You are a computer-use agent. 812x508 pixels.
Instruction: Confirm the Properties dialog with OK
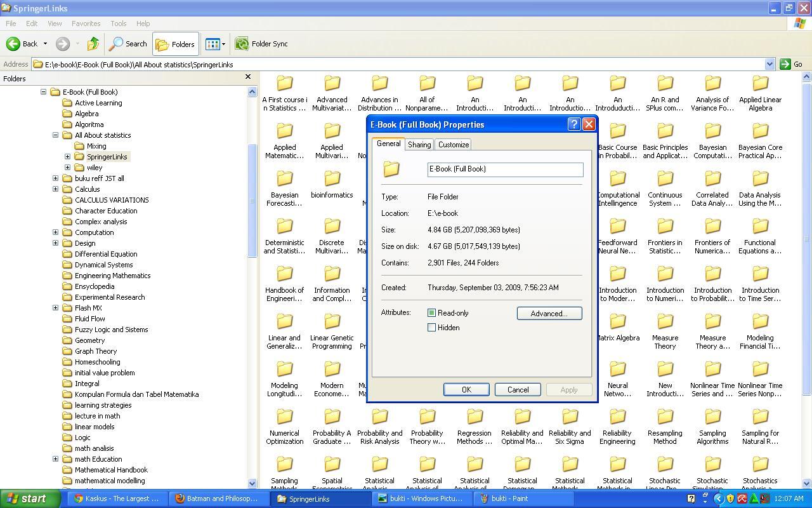[466, 390]
